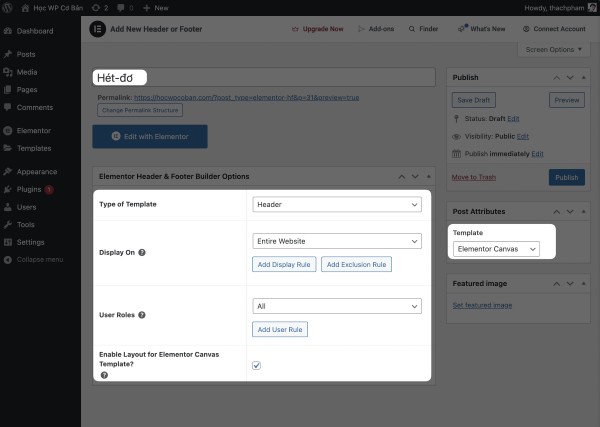This screenshot has height=427, width=600.
Task: Click the Edit with Elementor button
Action: pos(149,135)
